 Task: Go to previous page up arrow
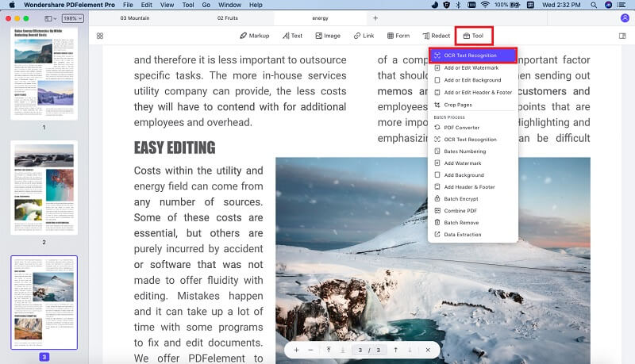[x=395, y=351]
